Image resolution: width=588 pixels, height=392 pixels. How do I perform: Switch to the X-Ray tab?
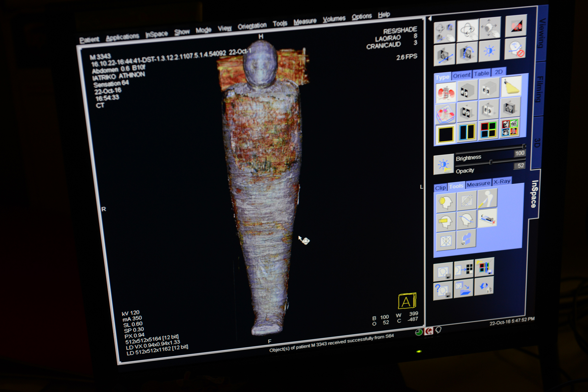502,181
